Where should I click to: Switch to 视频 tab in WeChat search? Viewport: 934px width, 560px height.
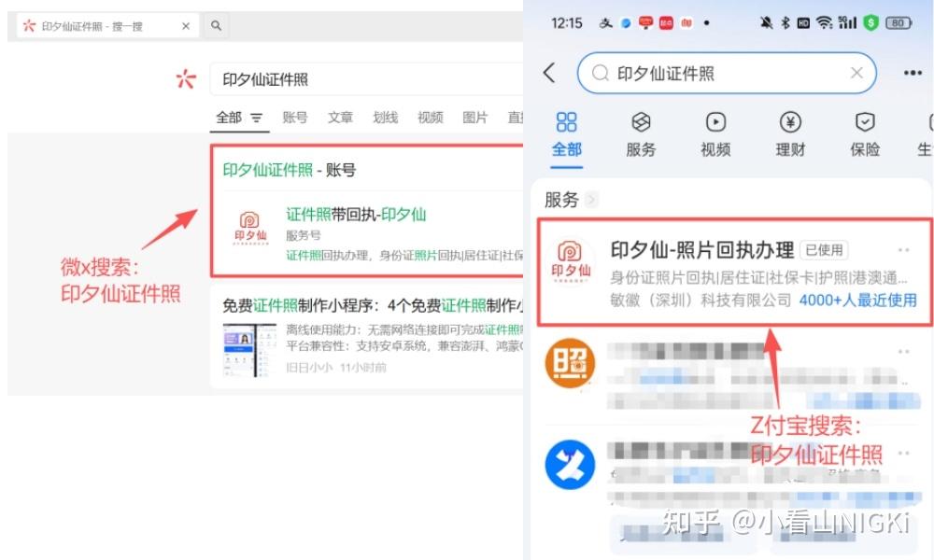point(430,118)
